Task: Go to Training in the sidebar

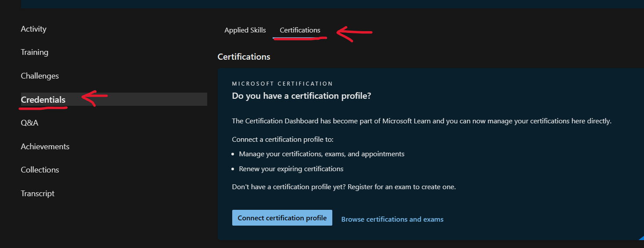Action: tap(34, 52)
